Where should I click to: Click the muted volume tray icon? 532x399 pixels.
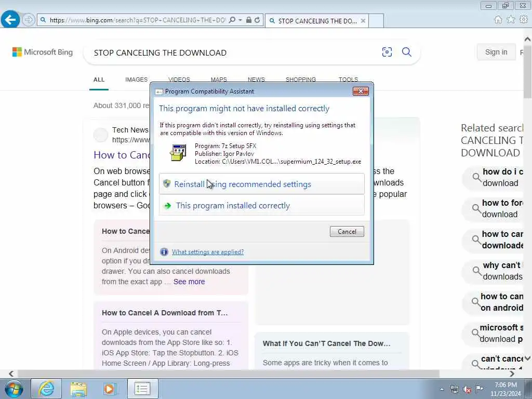click(467, 389)
